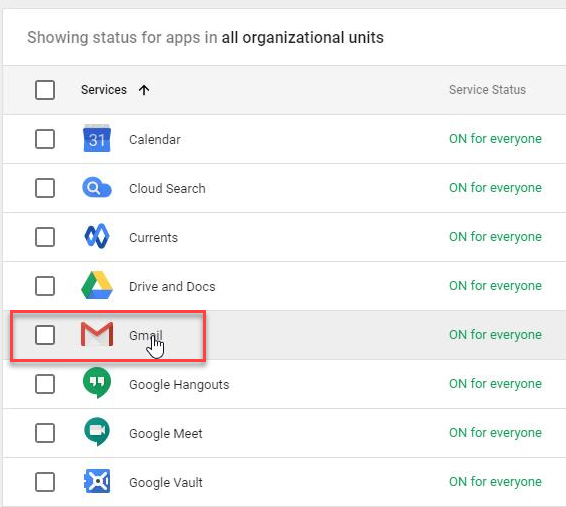The width and height of the screenshot is (566, 507).
Task: Click Google Vault's ON for everyone status
Action: pyautogui.click(x=495, y=482)
